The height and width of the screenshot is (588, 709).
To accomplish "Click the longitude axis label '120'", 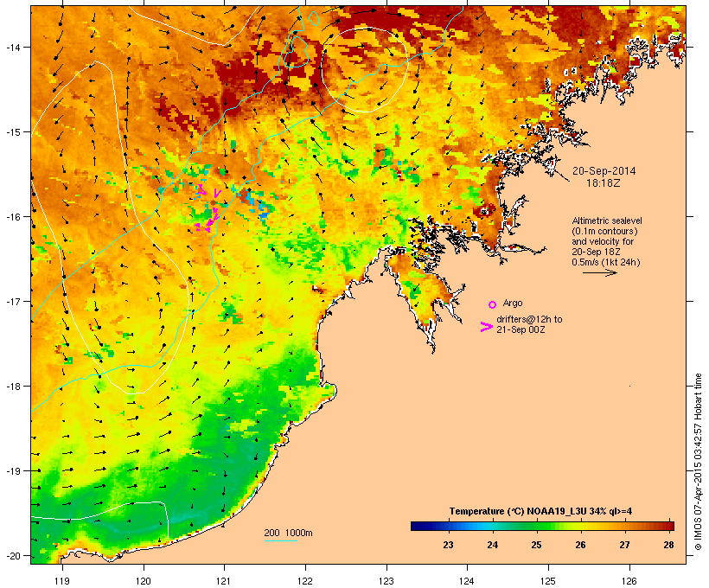I will (144, 581).
